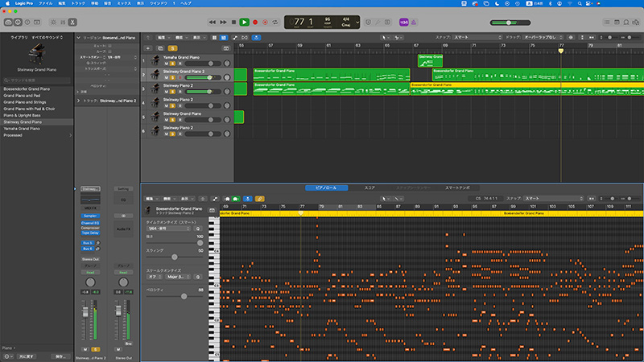Fast forward the playhead
Image resolution: width=644 pixels, height=362 pixels.
[x=223, y=23]
